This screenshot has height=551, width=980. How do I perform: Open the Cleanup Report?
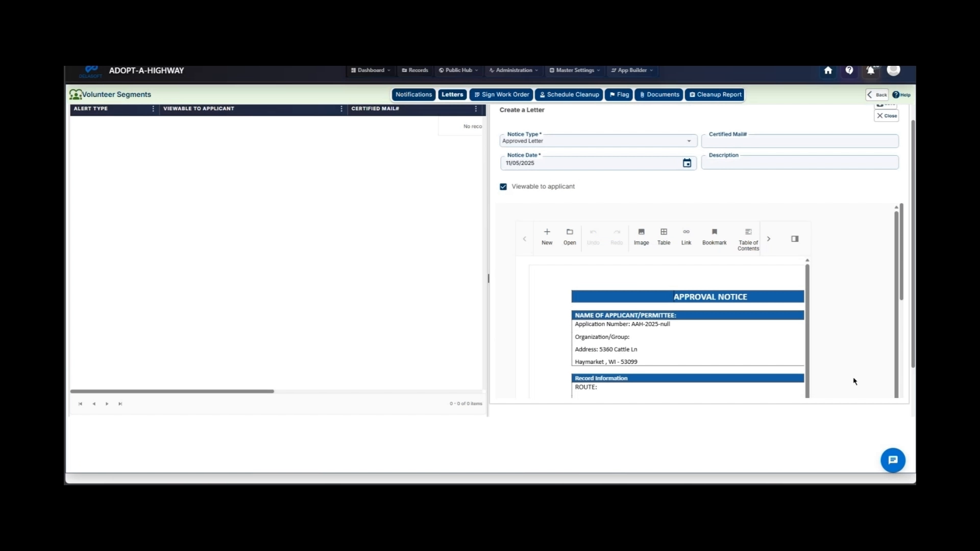[714, 94]
